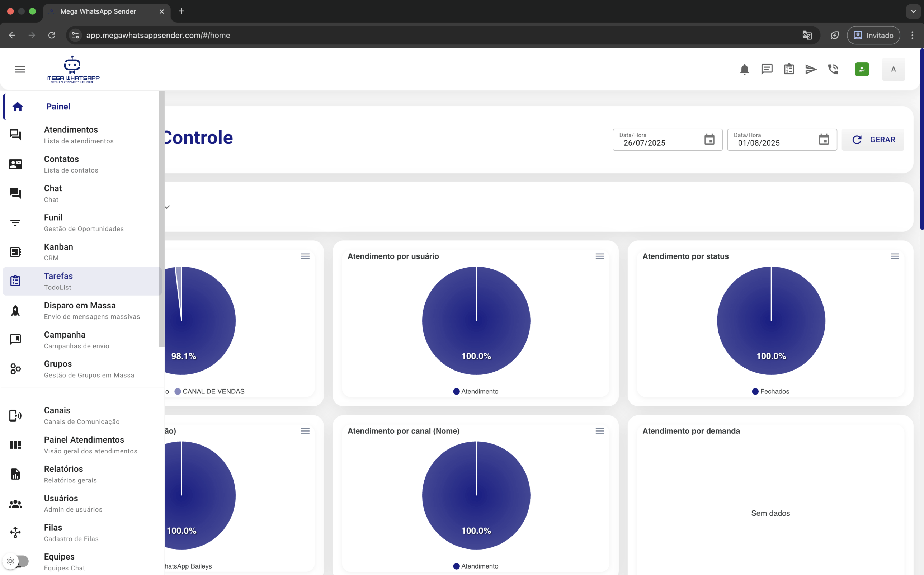
Task: Select Painel in the sidebar
Action: (x=82, y=107)
